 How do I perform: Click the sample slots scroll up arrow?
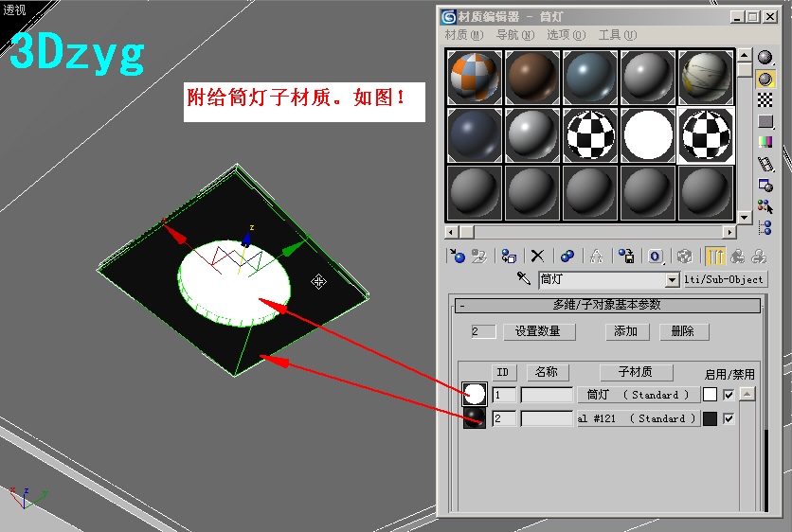pyautogui.click(x=745, y=55)
